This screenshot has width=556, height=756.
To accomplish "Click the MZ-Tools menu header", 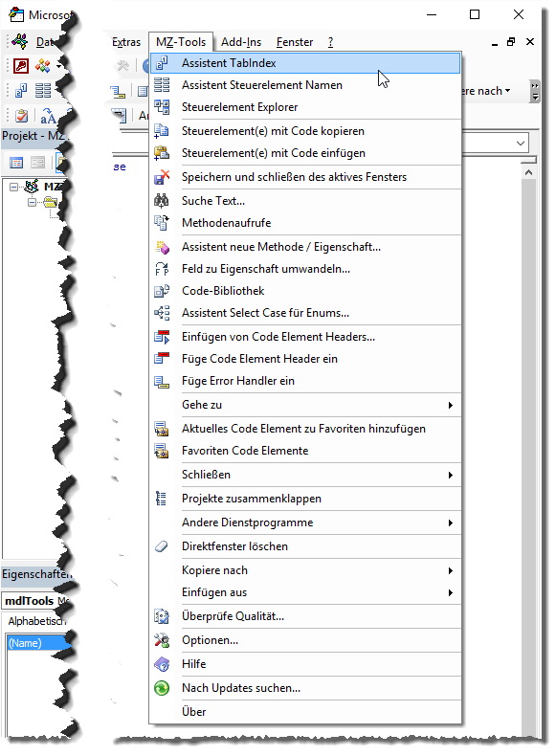I will tap(181, 42).
